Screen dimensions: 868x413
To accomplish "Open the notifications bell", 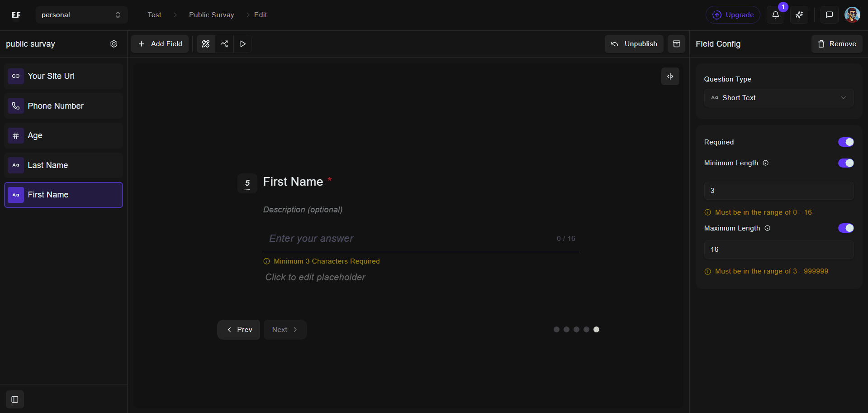I will (775, 15).
